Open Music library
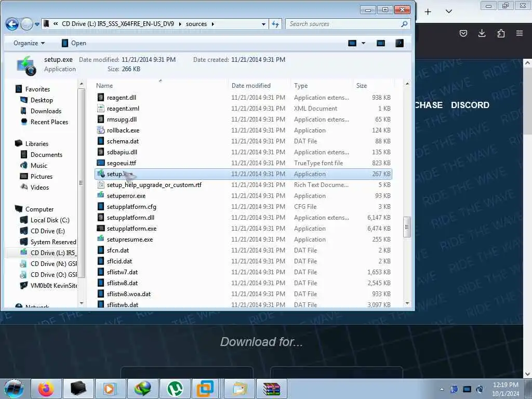The width and height of the screenshot is (532, 399). point(39,166)
